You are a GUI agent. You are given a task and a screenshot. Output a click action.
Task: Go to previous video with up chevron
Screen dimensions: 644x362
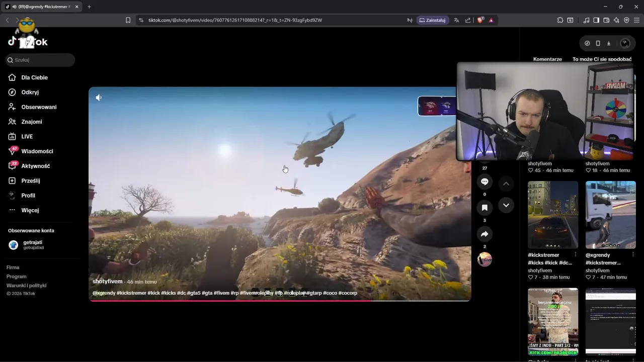point(506,184)
